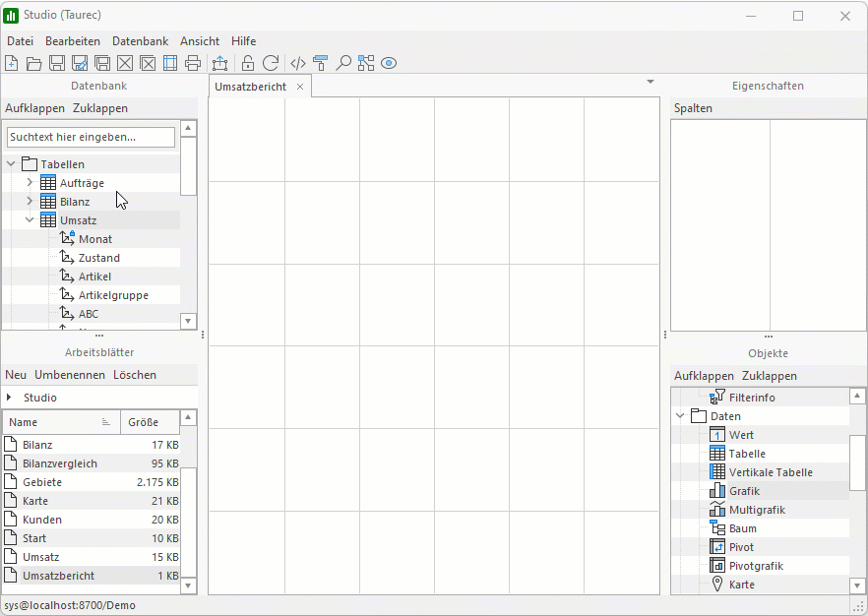868x616 pixels.
Task: Select the paint roller format icon
Action: [x=320, y=64]
